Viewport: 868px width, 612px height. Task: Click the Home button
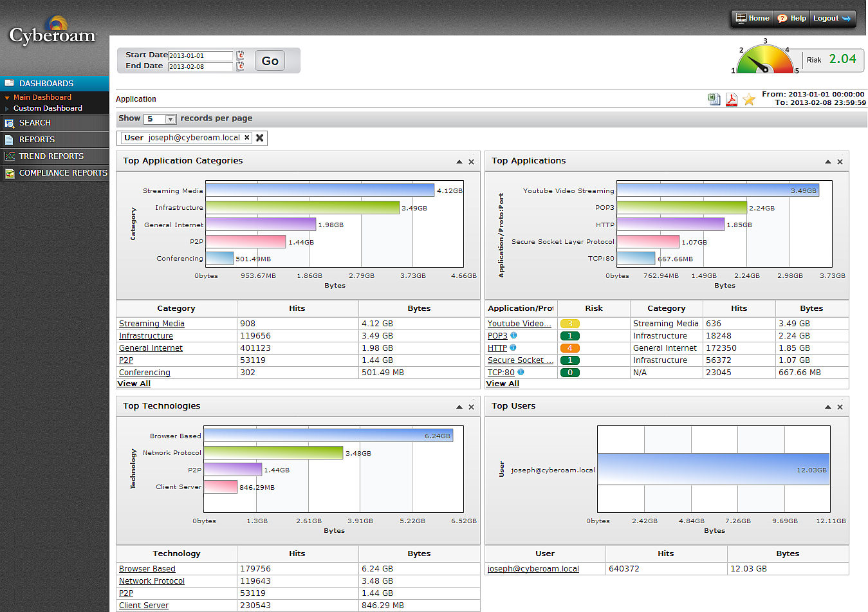coord(752,18)
